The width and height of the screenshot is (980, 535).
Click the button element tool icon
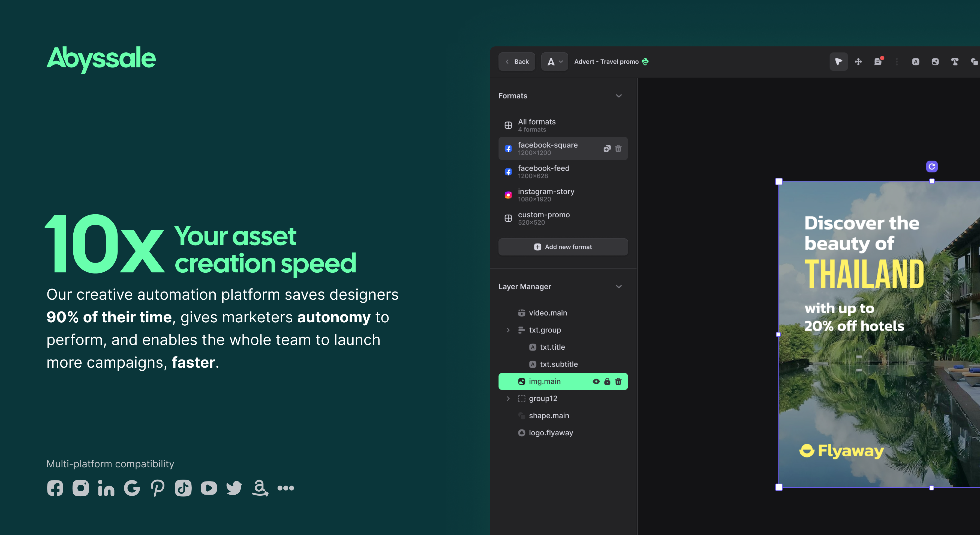click(x=955, y=62)
